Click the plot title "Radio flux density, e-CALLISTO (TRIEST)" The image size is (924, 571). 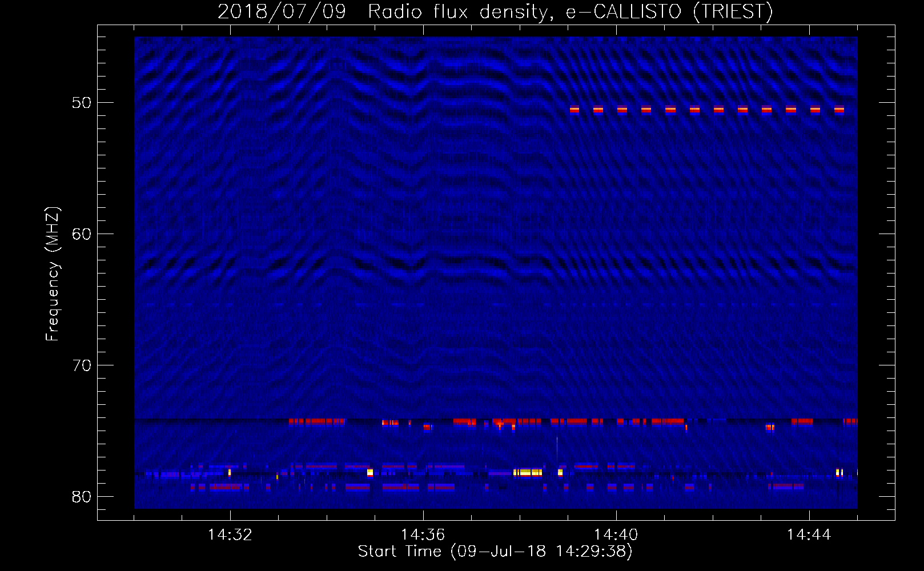click(x=571, y=11)
